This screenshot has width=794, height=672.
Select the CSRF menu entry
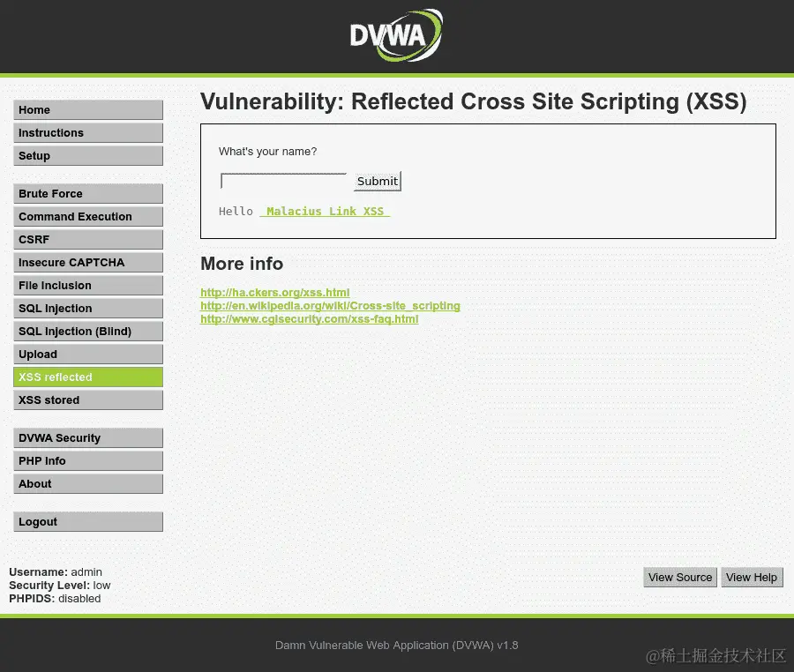[88, 239]
